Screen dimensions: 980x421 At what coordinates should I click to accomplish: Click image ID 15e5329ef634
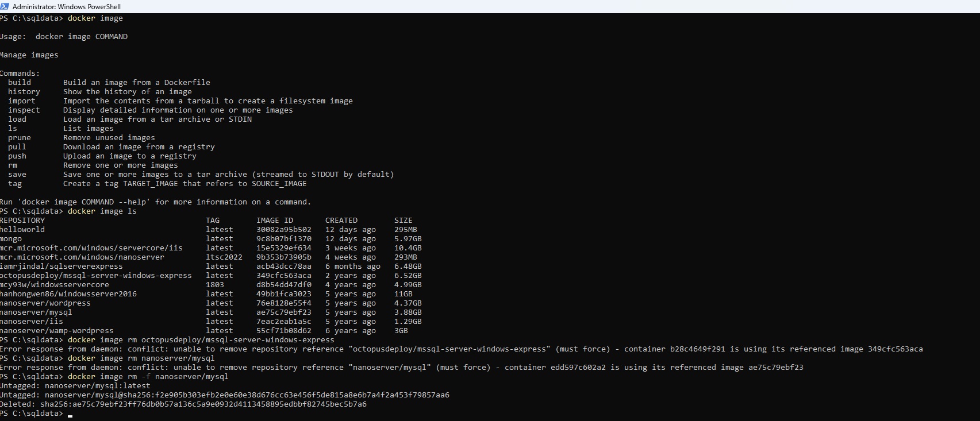(284, 248)
